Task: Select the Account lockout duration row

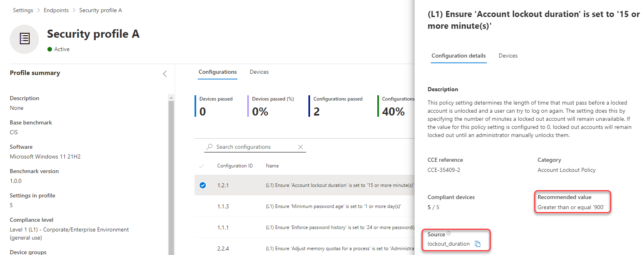Action: 304,185
